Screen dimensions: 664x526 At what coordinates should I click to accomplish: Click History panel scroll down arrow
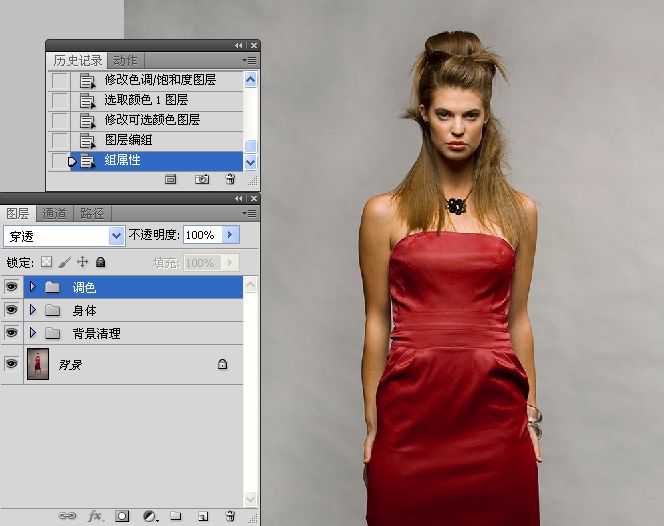click(250, 162)
